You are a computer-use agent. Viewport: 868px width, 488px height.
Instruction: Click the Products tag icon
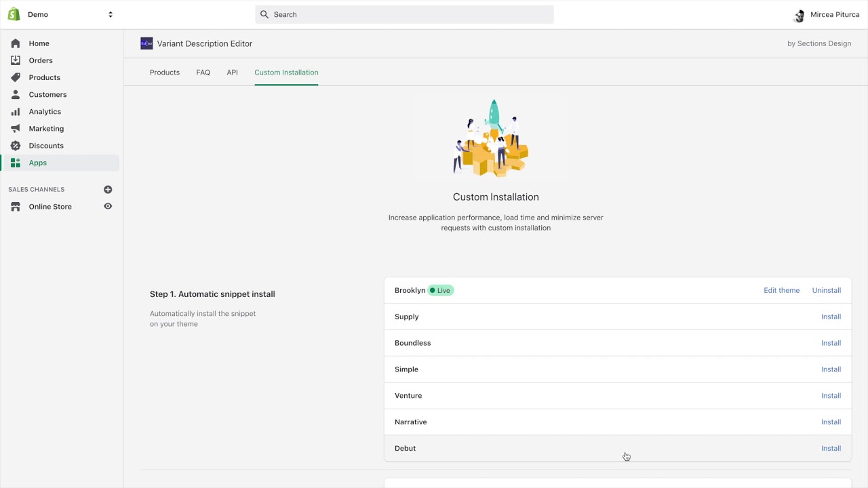pos(16,77)
